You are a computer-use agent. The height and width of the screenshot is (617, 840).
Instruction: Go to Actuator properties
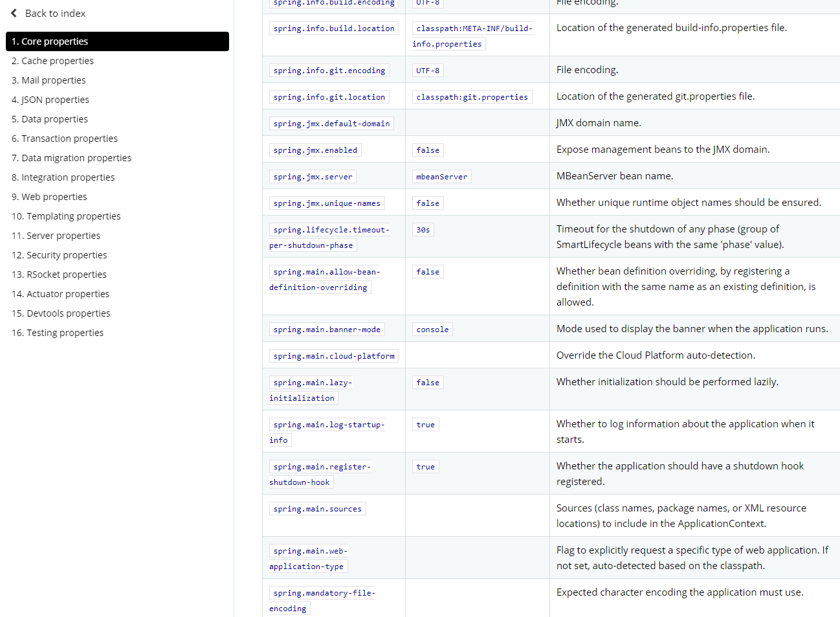(60, 294)
